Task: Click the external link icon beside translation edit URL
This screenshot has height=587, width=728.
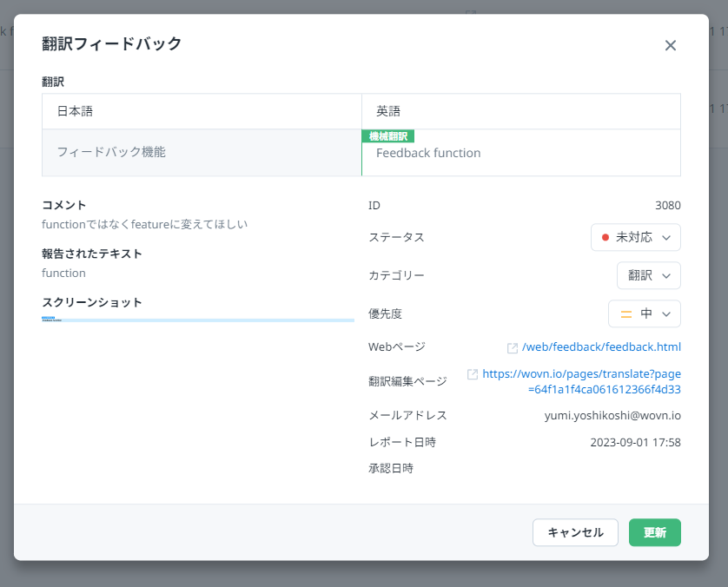Action: 473,374
